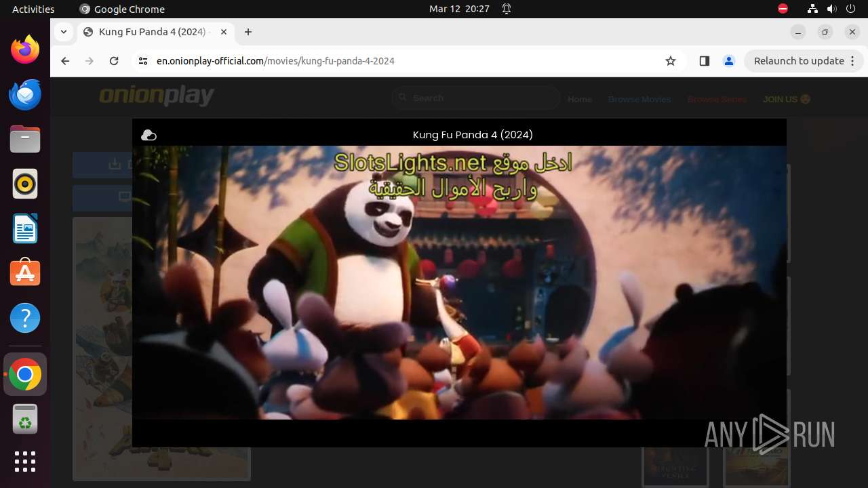Open the Chrome profile avatar

click(729, 61)
